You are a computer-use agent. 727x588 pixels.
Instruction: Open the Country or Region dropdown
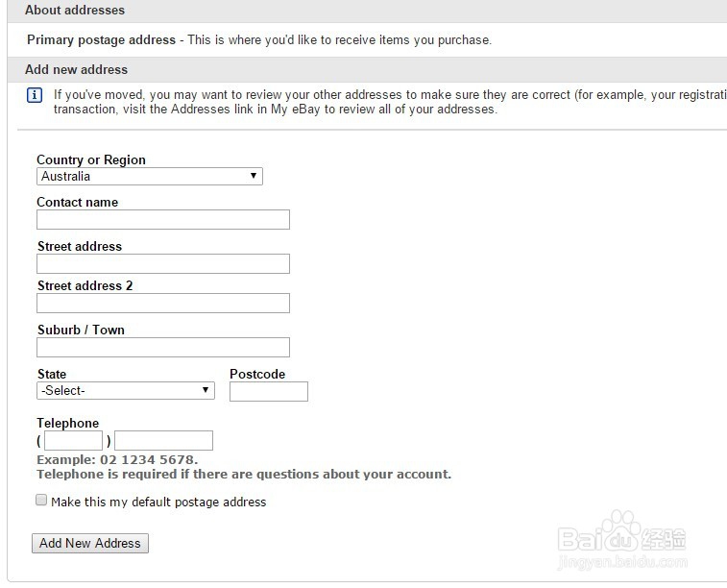pos(149,177)
